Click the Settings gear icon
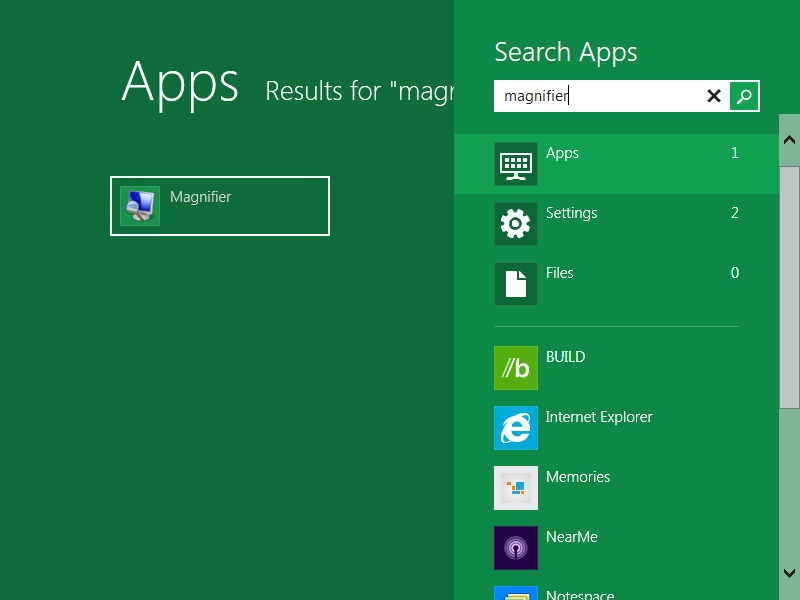 point(516,224)
